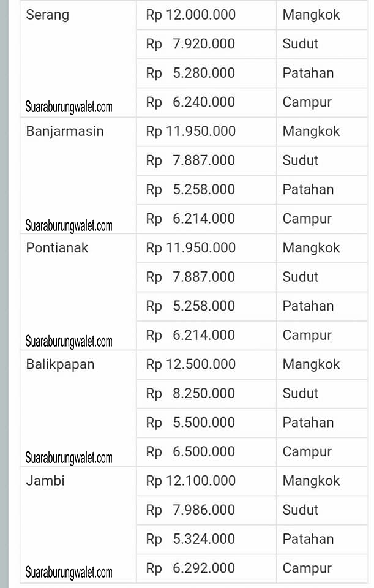Select the Balikpapan city name
The height and width of the screenshot is (588, 374).
60,364
